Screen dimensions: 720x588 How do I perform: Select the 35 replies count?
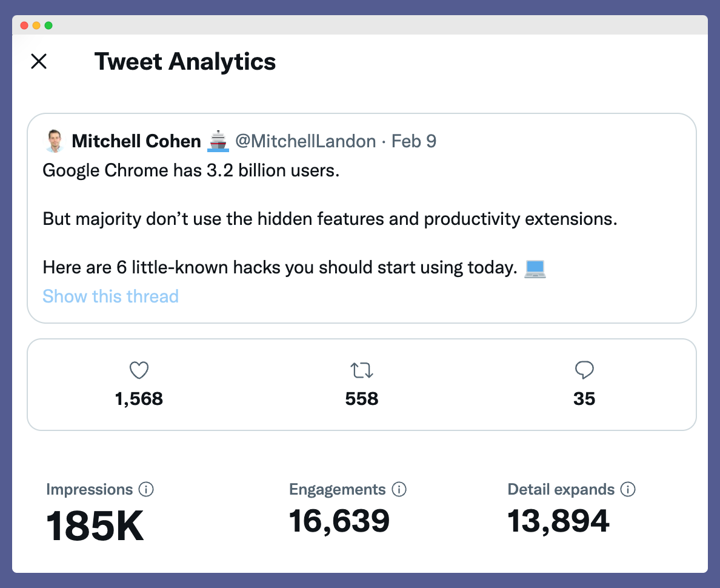coord(584,399)
